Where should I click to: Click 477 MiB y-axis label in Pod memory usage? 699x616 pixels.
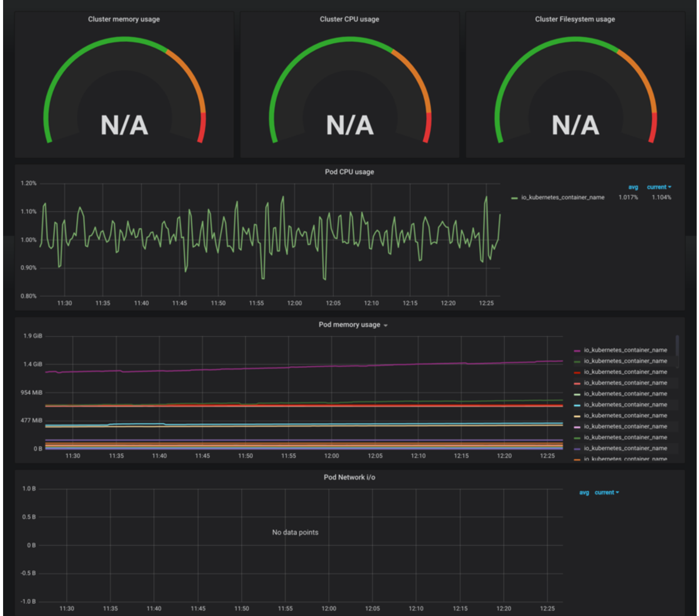pyautogui.click(x=31, y=420)
